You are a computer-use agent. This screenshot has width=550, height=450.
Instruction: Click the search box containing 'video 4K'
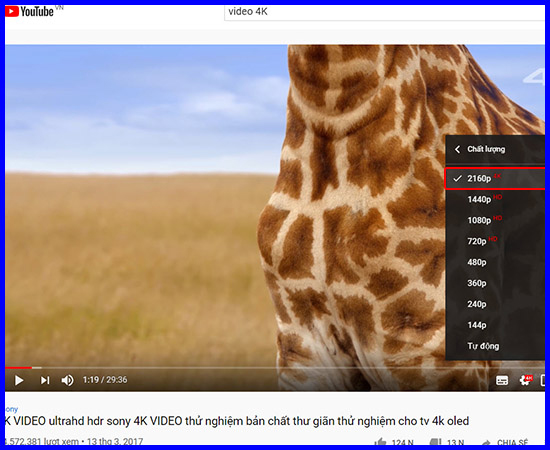click(x=384, y=12)
